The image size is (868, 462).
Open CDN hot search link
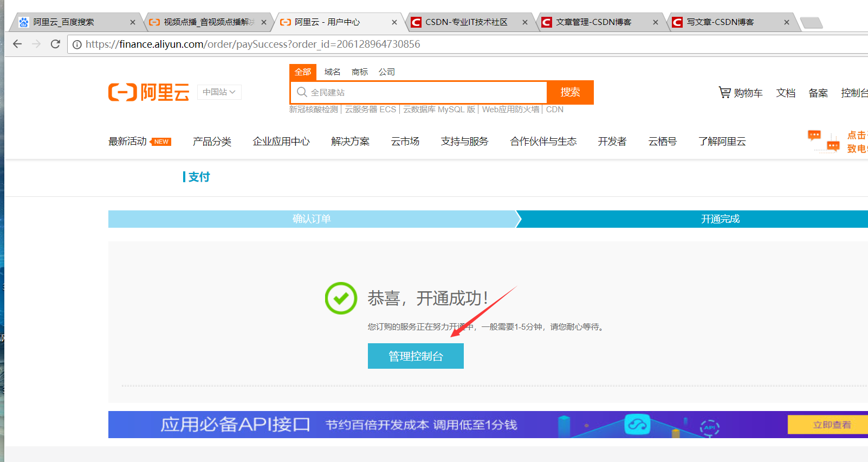[555, 110]
